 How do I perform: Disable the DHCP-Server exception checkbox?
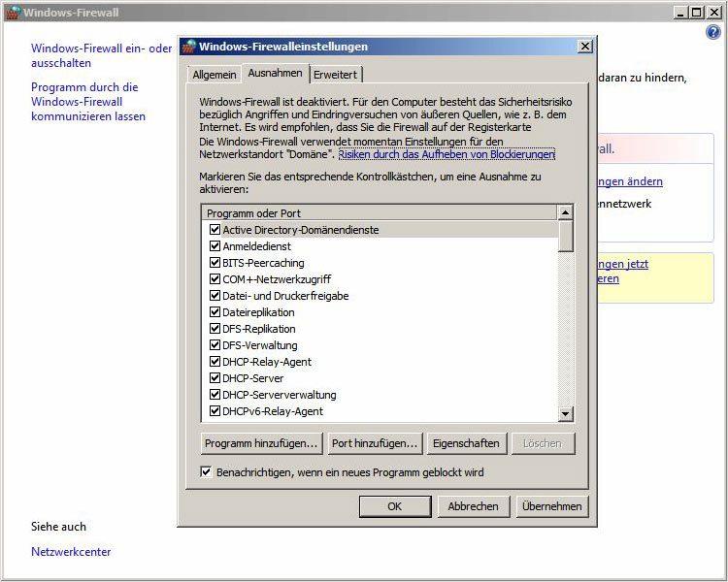pyautogui.click(x=215, y=378)
